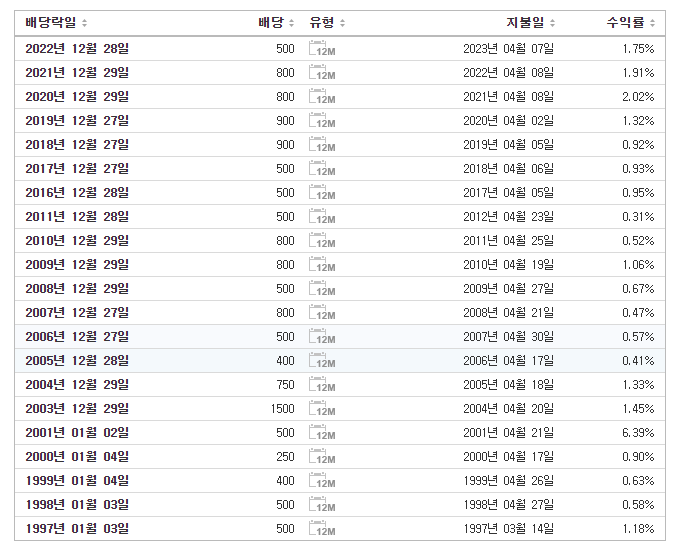Click the dividend value 750
The width and height of the screenshot is (679, 553).
tap(285, 385)
